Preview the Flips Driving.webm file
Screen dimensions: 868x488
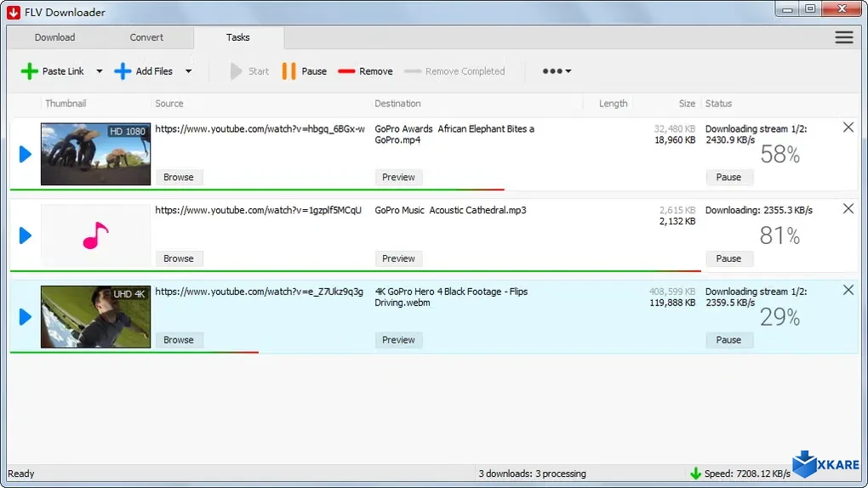point(398,340)
